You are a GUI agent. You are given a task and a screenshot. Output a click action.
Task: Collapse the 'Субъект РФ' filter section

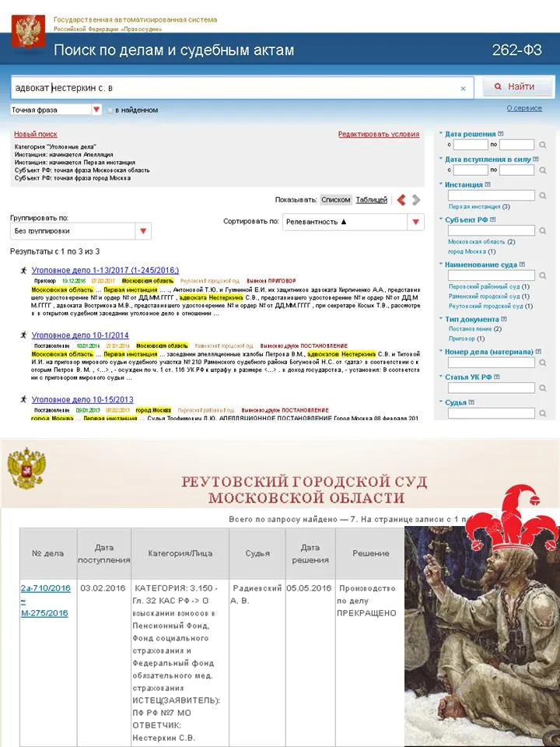441,219
